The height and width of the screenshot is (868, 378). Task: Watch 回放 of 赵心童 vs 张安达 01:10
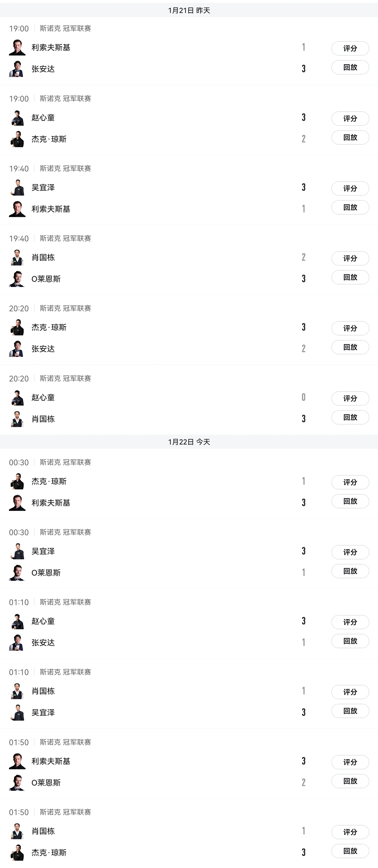coord(350,641)
